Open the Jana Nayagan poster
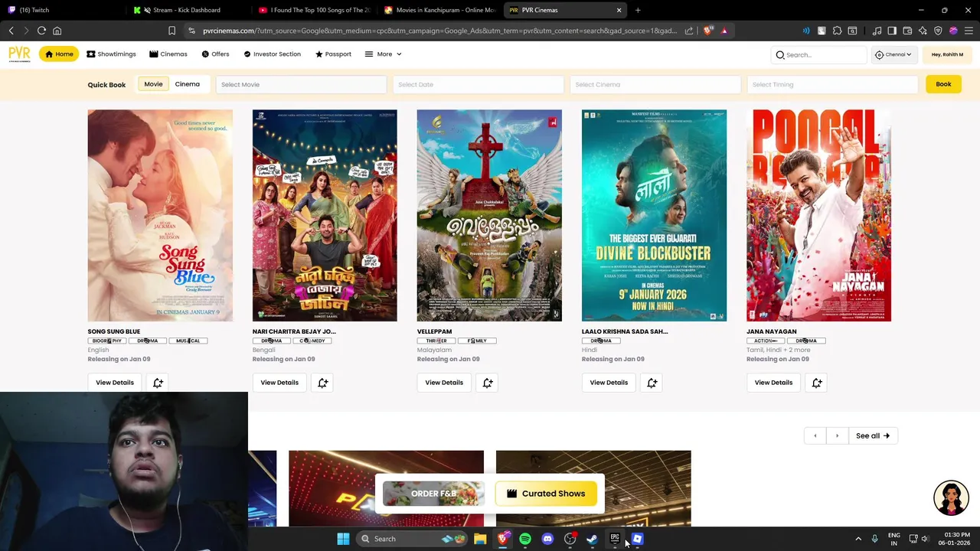The width and height of the screenshot is (980, 551). 818,215
